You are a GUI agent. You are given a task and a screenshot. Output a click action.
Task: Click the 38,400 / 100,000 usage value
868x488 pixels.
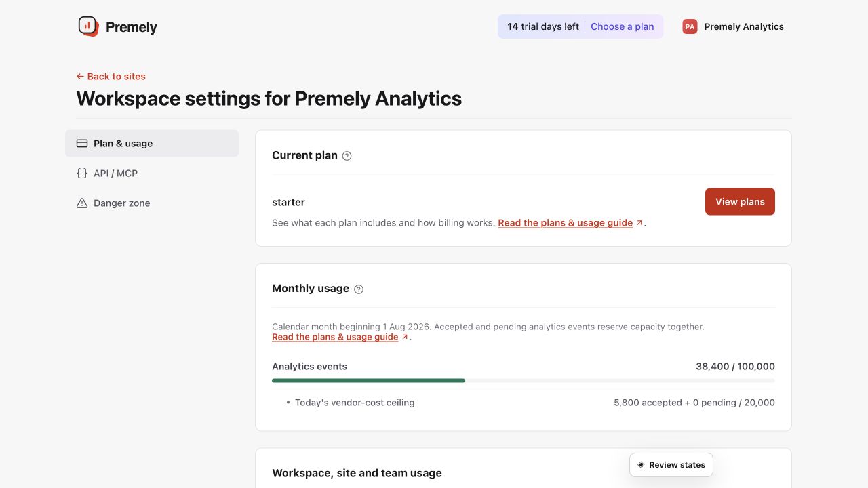coord(735,367)
